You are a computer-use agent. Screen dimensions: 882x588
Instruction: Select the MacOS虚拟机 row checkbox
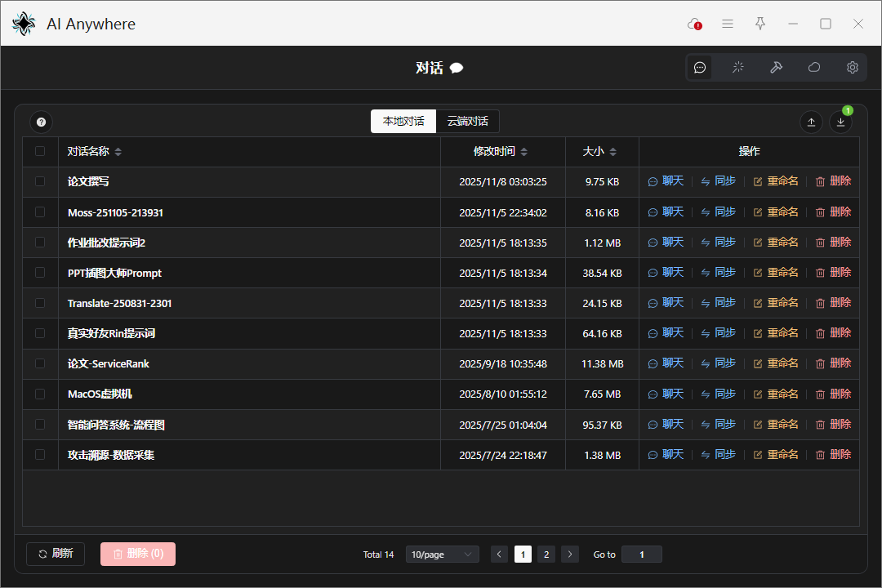pyautogui.click(x=40, y=394)
